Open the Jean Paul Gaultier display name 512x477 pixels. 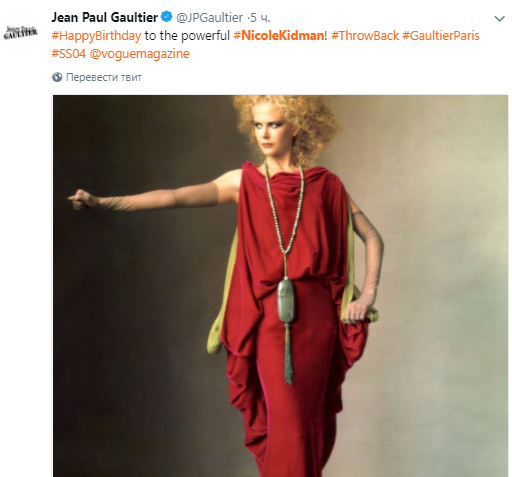[x=105, y=17]
